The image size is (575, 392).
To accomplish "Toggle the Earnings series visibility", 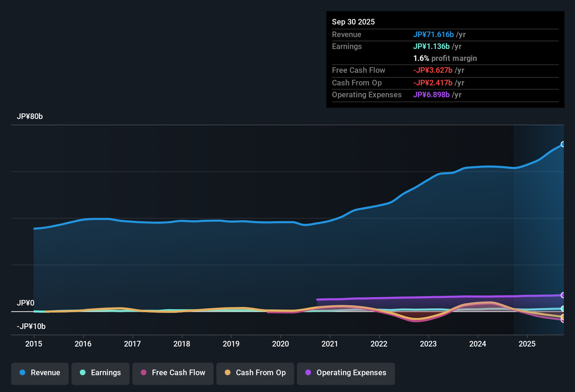I will coord(100,373).
